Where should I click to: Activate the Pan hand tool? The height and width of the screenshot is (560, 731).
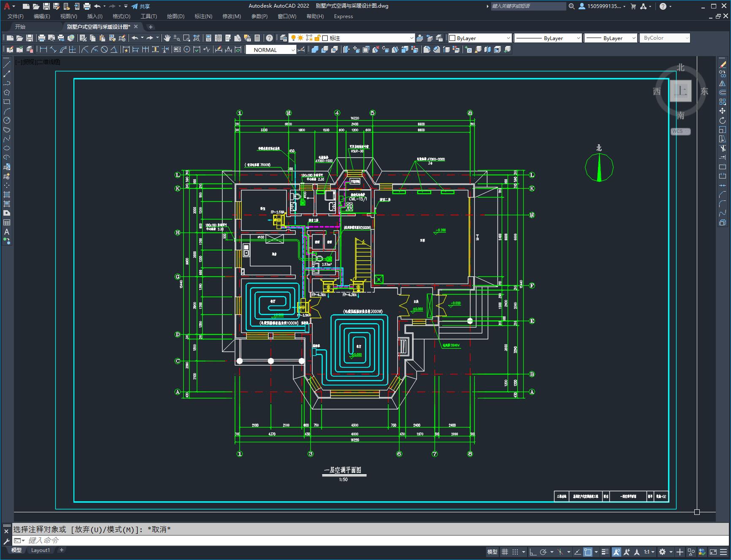coord(167,38)
